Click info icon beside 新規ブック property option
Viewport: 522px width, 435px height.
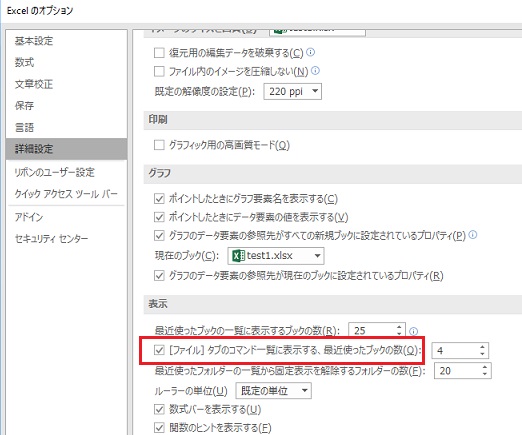tap(473, 235)
